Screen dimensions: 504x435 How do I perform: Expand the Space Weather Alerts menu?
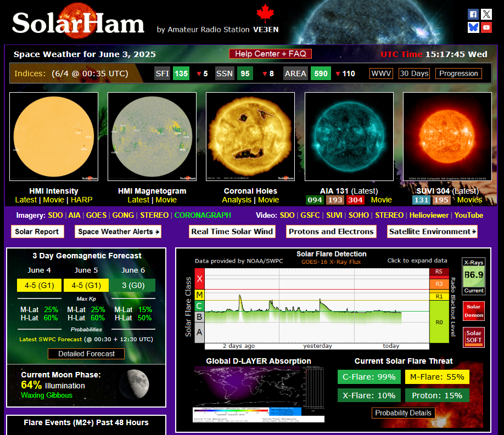[x=118, y=231]
